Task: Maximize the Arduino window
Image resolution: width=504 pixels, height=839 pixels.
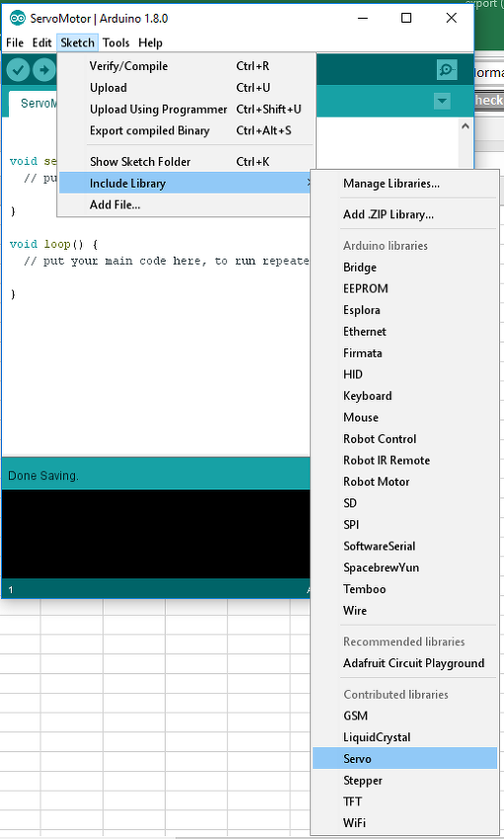Action: (x=406, y=18)
